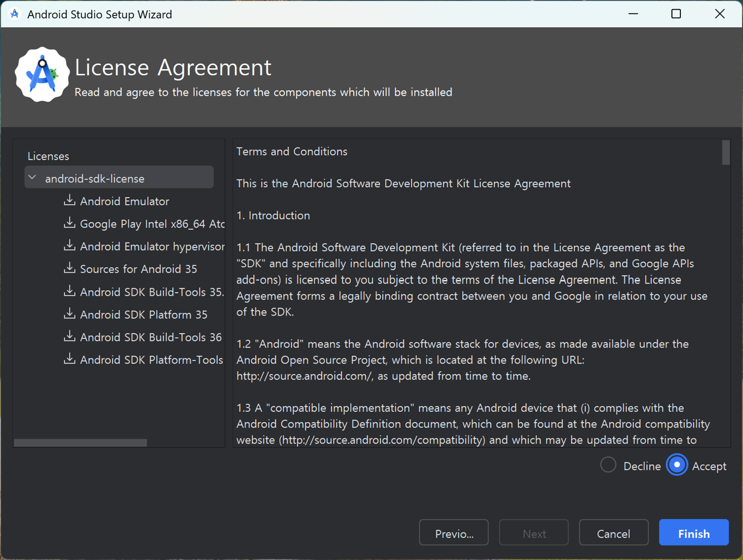Minimize the Setup Wizard window
This screenshot has width=743, height=560.
point(633,14)
